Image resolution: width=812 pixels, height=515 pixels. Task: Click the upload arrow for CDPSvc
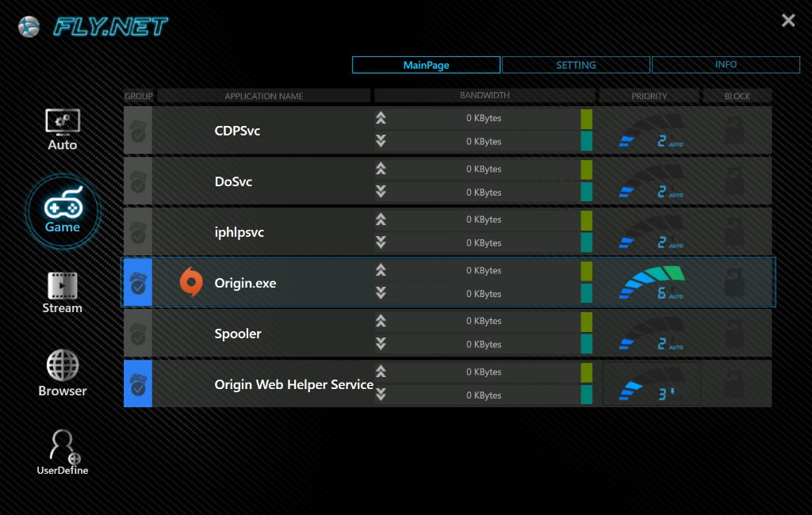381,118
